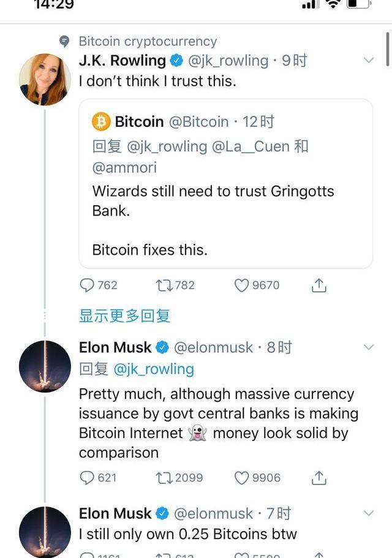392x558 pixels.
Task: Share J.K. Rowling's tweet
Action: (318, 285)
